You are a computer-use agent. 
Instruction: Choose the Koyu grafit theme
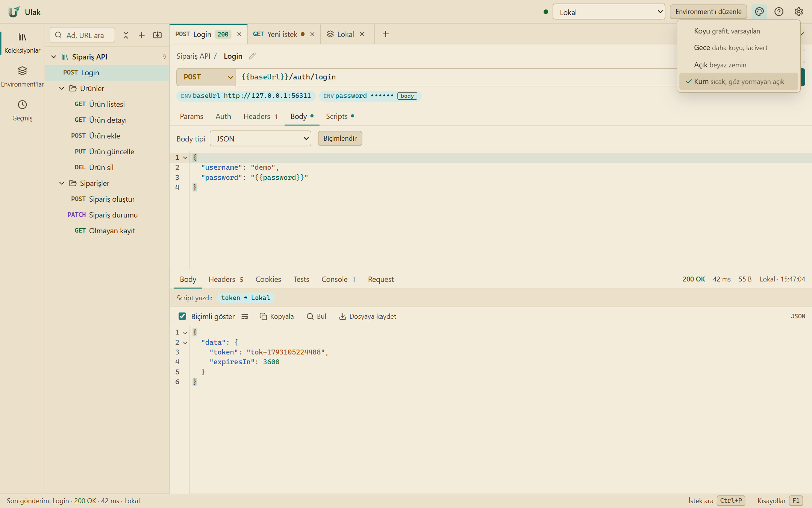coord(738,31)
